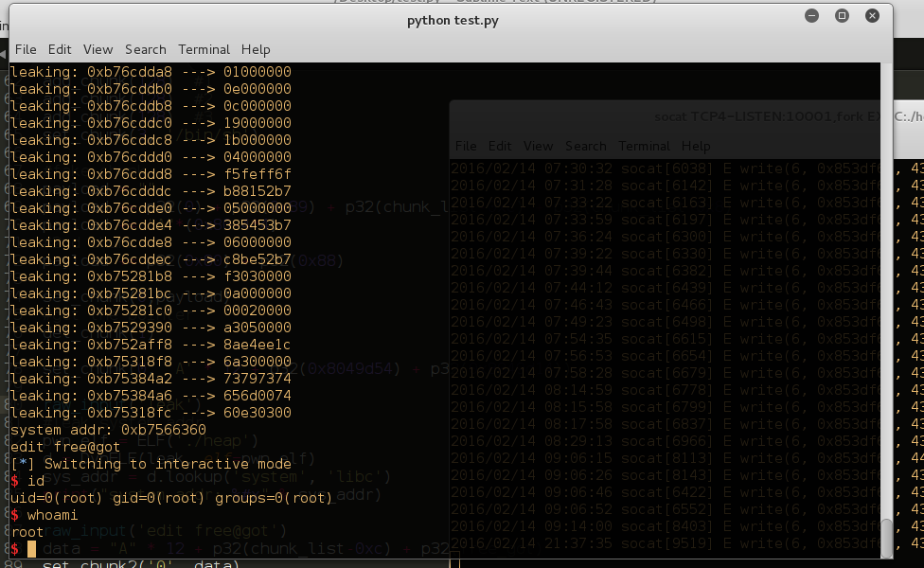Click the leaking 0xb76cddb0 line

click(x=151, y=89)
